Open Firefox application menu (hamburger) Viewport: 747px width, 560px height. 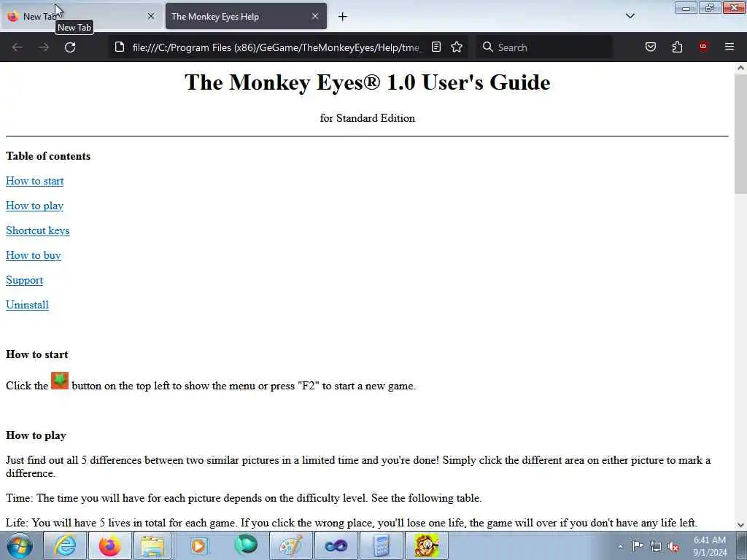(x=729, y=47)
